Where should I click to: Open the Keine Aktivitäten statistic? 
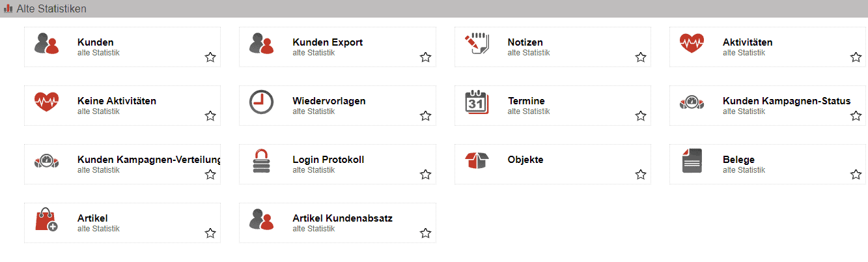(x=117, y=101)
